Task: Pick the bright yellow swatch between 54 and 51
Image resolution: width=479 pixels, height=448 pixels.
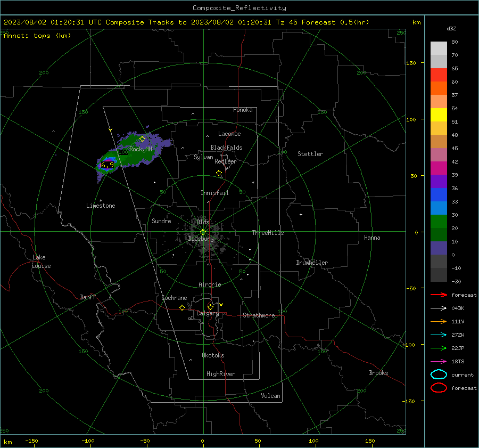Action: click(439, 115)
